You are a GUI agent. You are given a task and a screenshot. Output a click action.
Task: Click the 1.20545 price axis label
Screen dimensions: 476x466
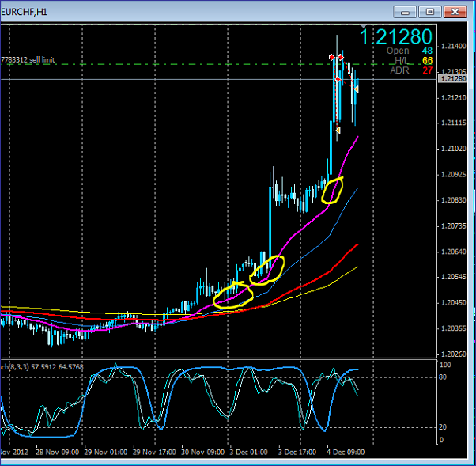click(x=453, y=277)
